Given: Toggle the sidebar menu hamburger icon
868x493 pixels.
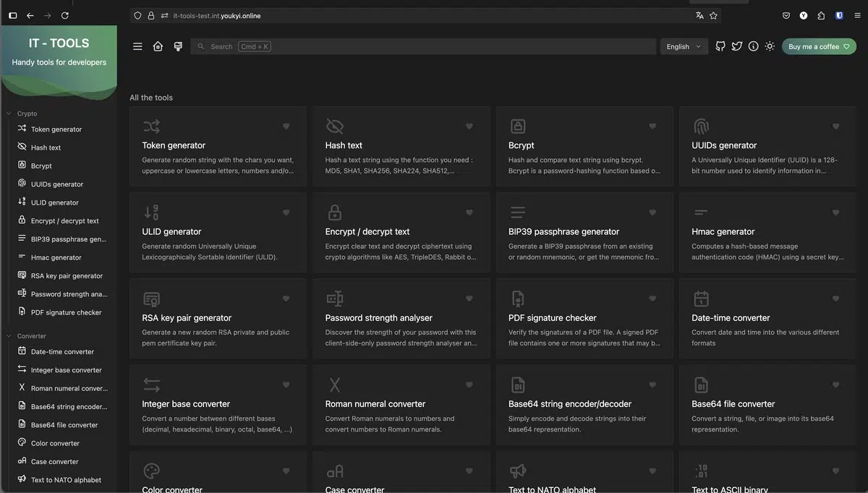Looking at the screenshot, I should (137, 46).
